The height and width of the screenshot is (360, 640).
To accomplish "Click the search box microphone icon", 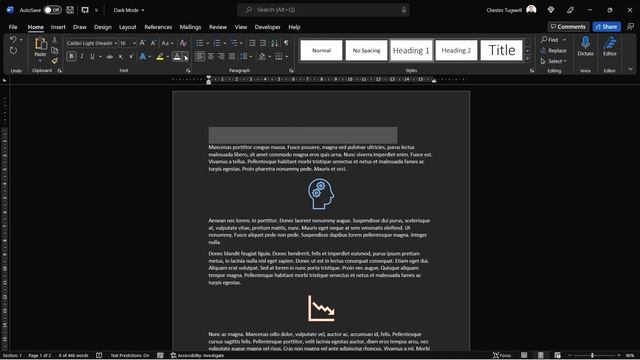I will [404, 10].
